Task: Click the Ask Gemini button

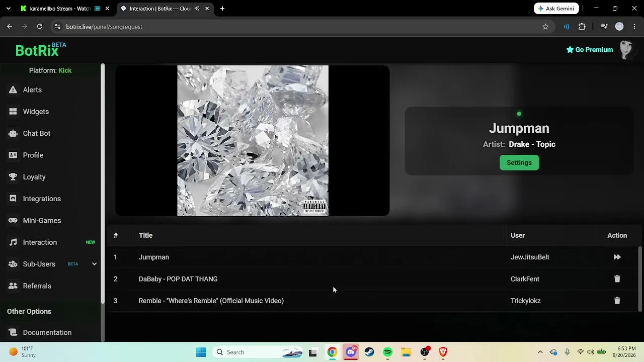Action: [x=556, y=9]
